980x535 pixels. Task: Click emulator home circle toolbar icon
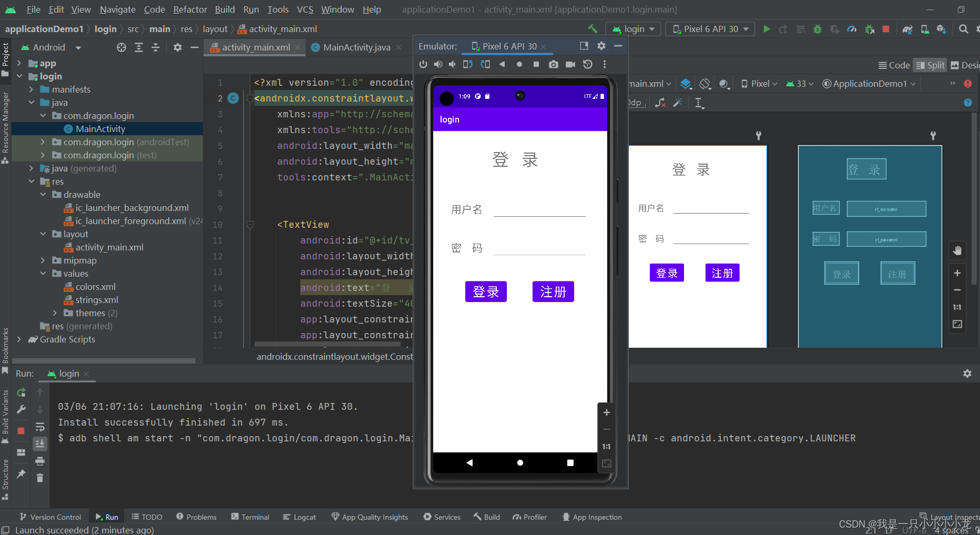coord(519,64)
